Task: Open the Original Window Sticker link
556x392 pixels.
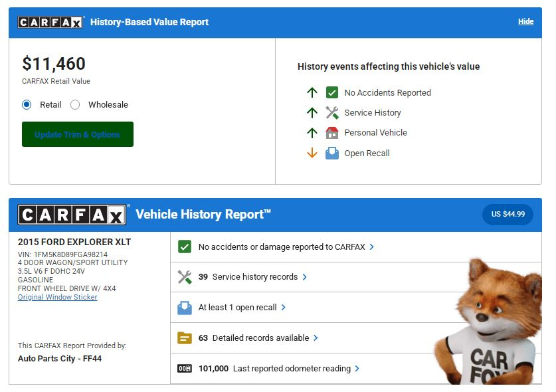Action: coord(57,297)
